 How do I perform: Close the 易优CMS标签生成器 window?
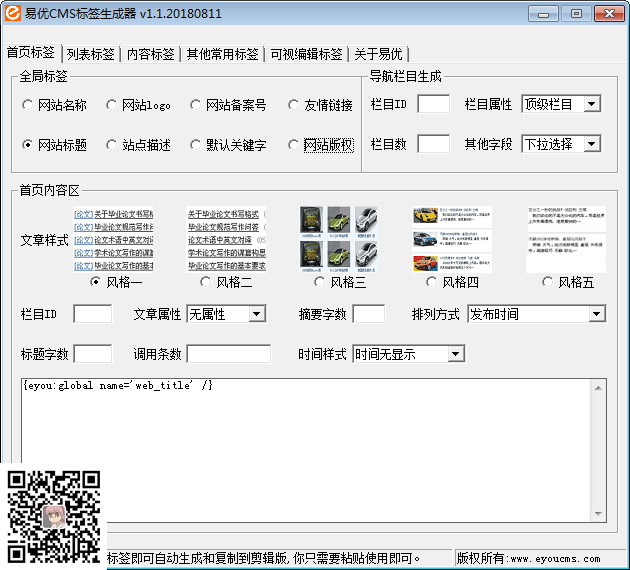click(609, 14)
